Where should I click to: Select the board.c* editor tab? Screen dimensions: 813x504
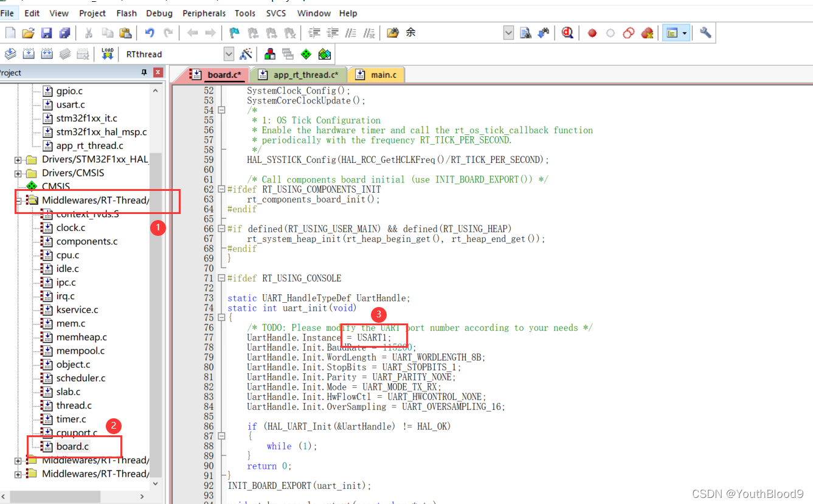(x=218, y=75)
